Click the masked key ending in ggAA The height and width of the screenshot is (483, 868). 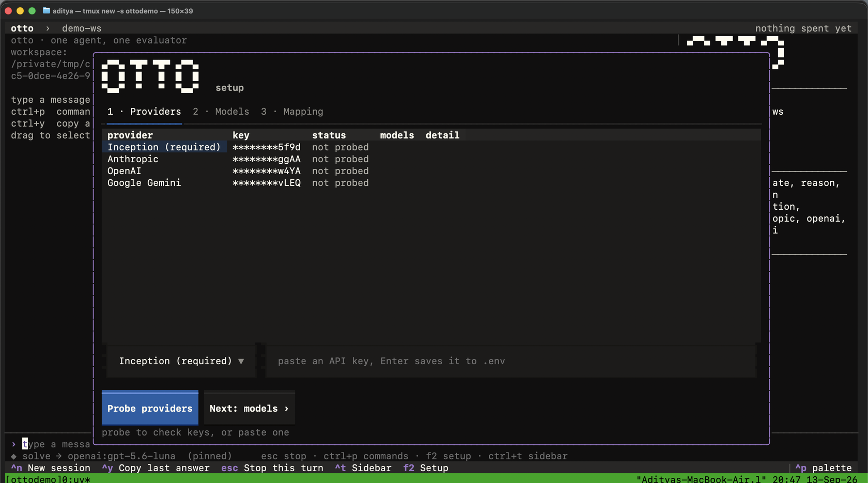pos(267,159)
